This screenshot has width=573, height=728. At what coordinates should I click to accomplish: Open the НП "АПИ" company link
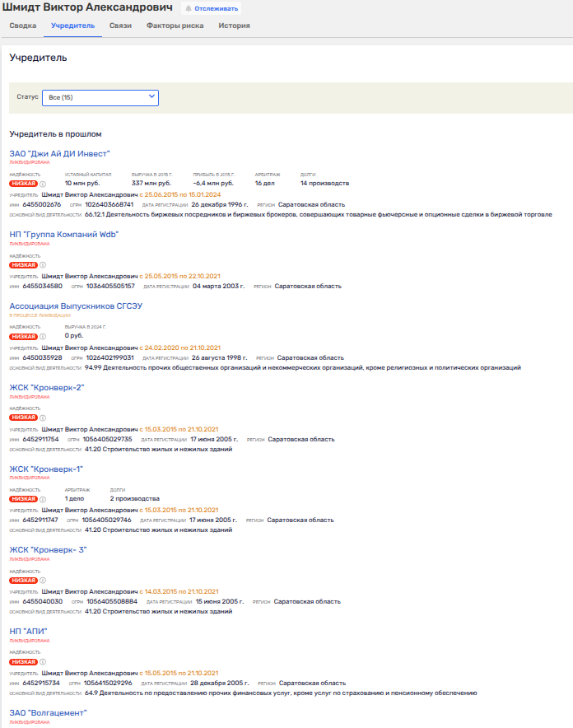click(x=28, y=631)
